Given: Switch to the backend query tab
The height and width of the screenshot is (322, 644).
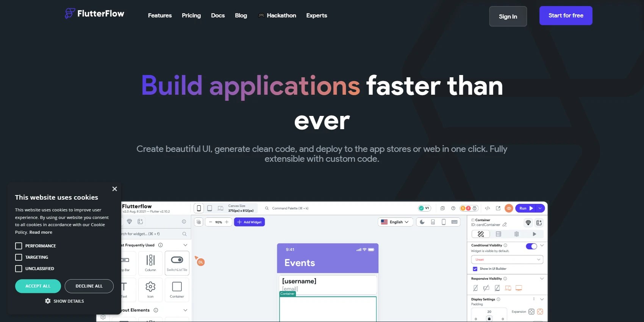Looking at the screenshot, I should 499,234.
